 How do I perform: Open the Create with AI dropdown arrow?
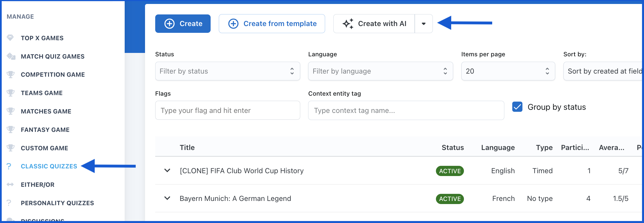pyautogui.click(x=423, y=24)
